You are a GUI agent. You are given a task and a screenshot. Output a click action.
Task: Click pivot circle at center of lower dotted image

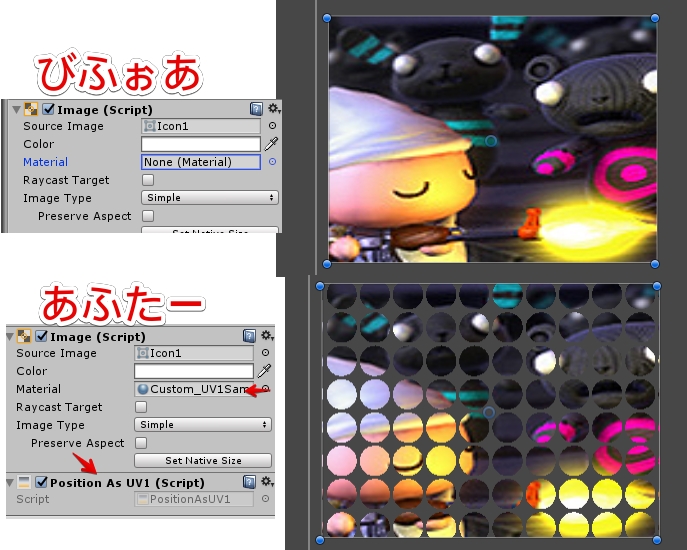pos(489,412)
